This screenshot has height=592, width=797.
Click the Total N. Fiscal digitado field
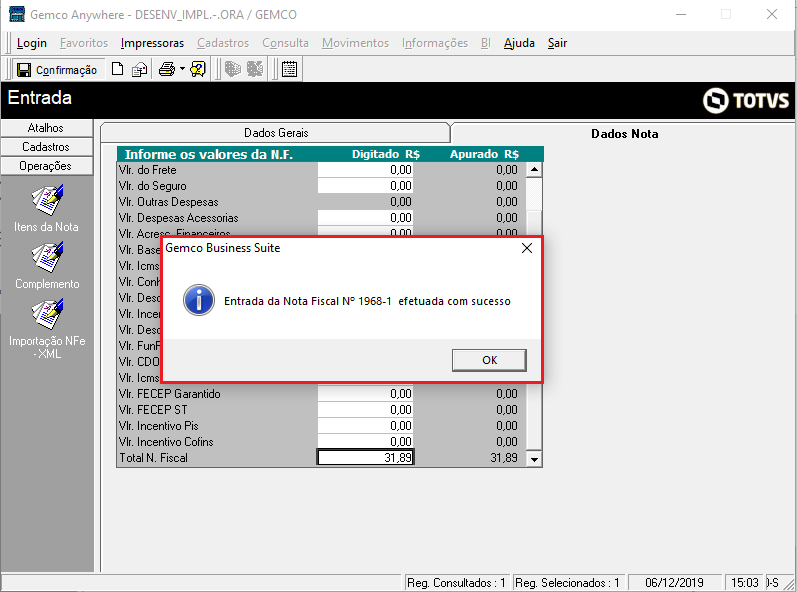coord(365,457)
